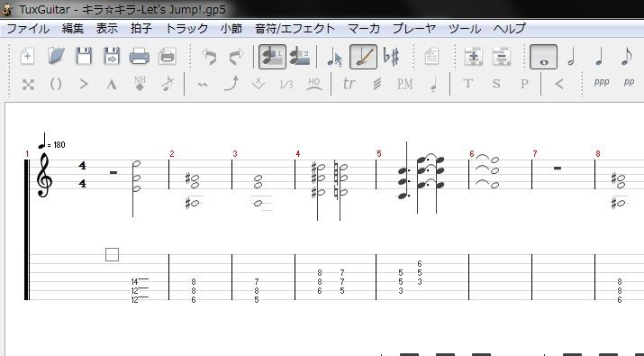644x356 pixels.
Task: Apply palm mute P.M icon
Action: [x=404, y=85]
